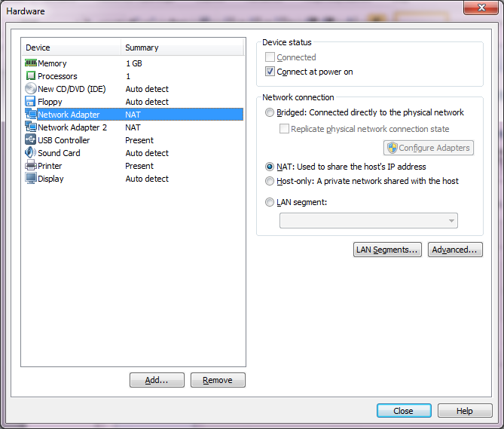Viewport: 504px width, 429px height.
Task: Toggle the Connected checkbox
Action: (x=270, y=57)
